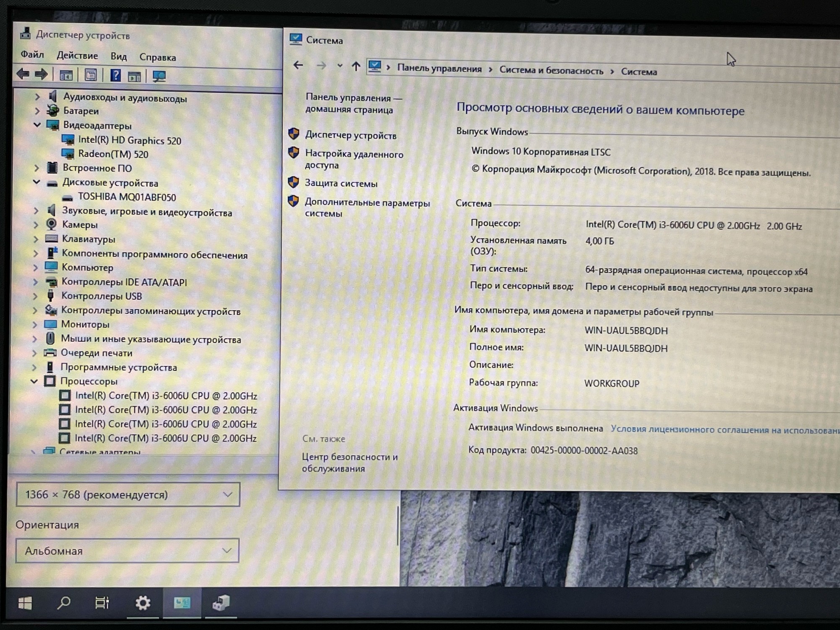Screen dimensions: 840x630
Task: Collapse the Видеоадаптеры node
Action: tap(37, 125)
